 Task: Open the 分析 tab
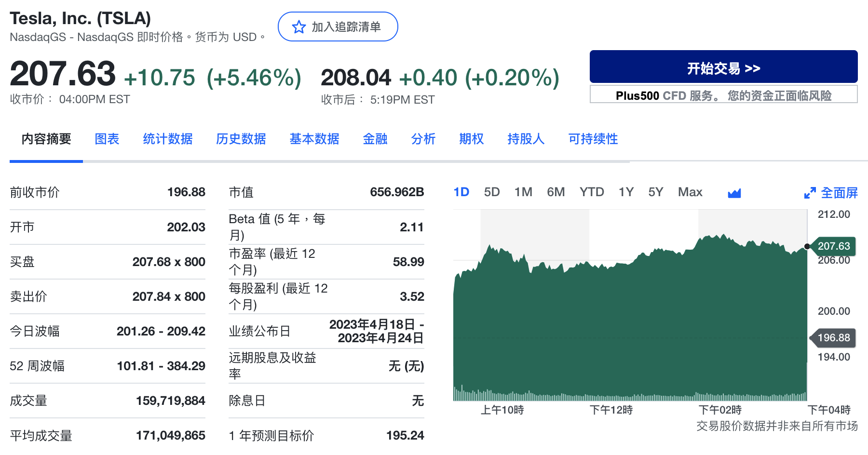click(423, 139)
